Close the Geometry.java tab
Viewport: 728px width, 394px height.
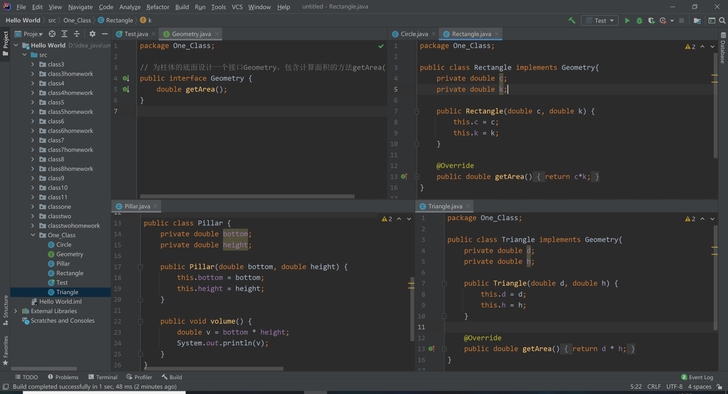(216, 34)
